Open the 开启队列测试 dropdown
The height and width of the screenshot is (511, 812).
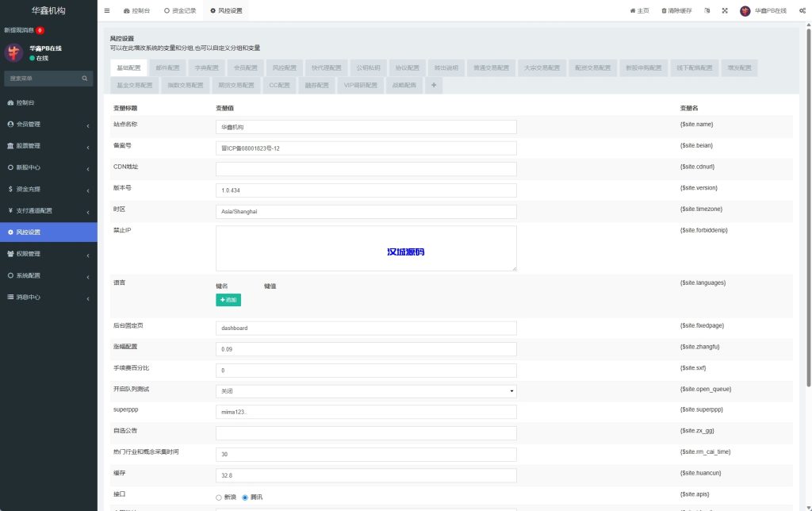366,391
